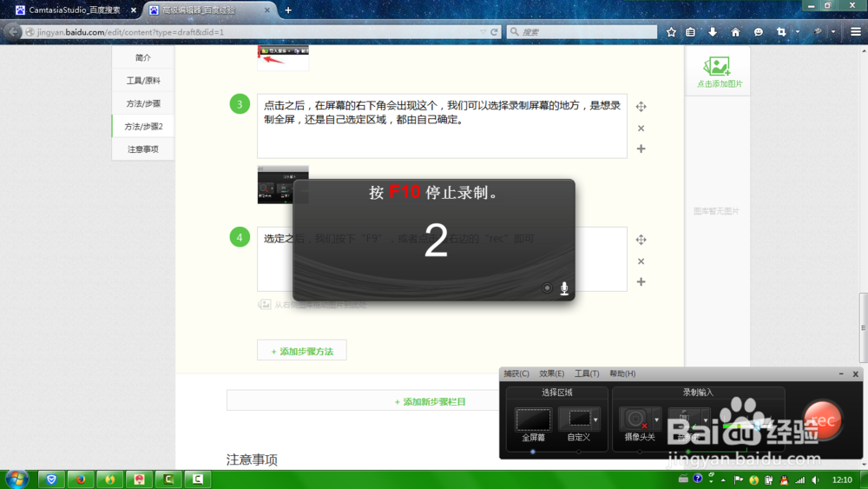The width and height of the screenshot is (868, 489).
Task: Click QQ penguin tray icon
Action: point(784,479)
